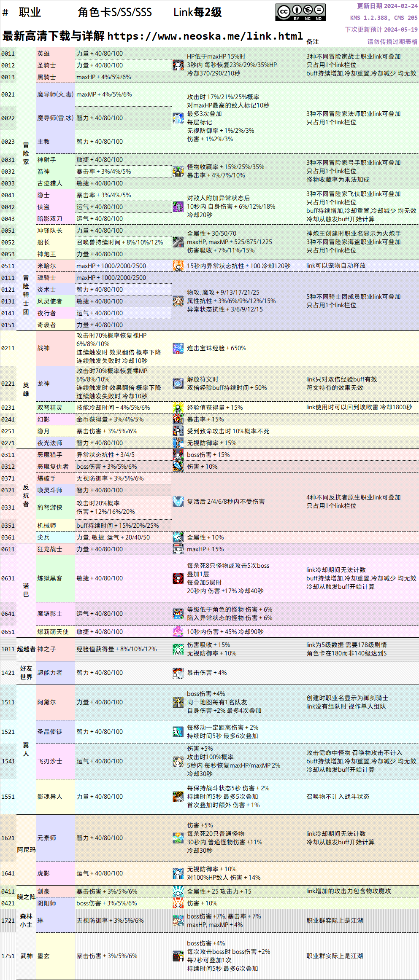Select the 豹弩游侠 job cell
This screenshot has width=419, height=980.
pos(55,507)
